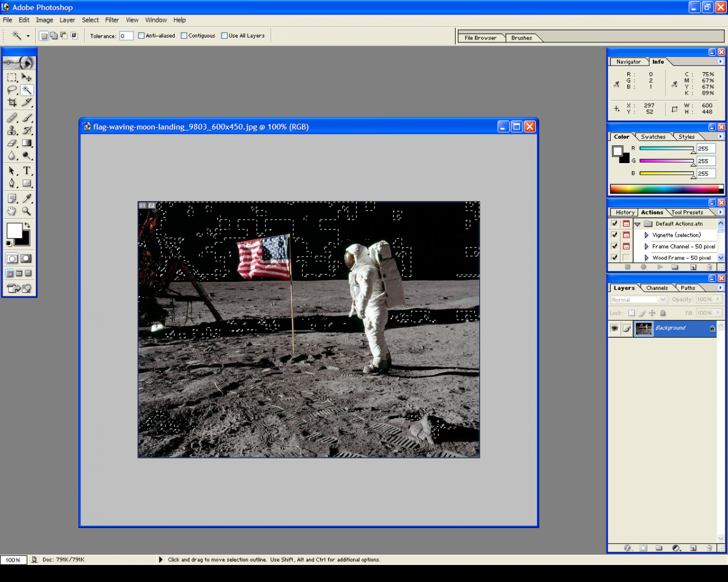Enable the Anti-aliased checkbox
The image size is (728, 582).
click(141, 36)
